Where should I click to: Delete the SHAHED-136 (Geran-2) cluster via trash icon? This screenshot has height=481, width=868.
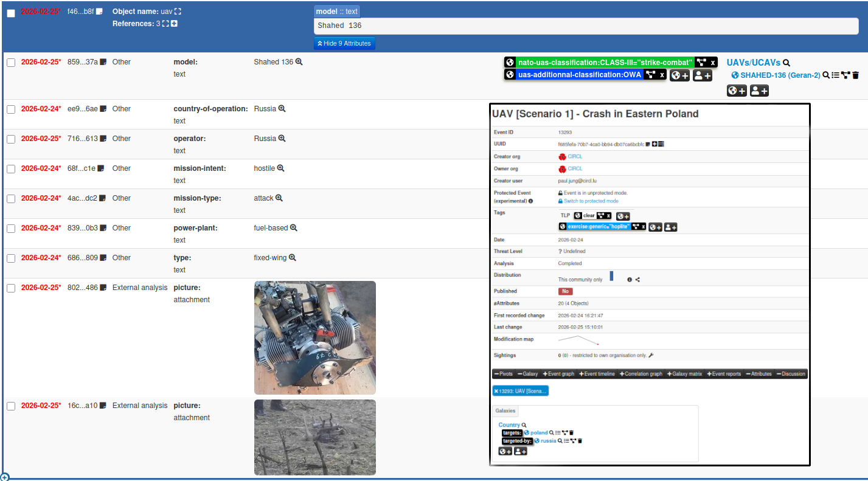(856, 75)
